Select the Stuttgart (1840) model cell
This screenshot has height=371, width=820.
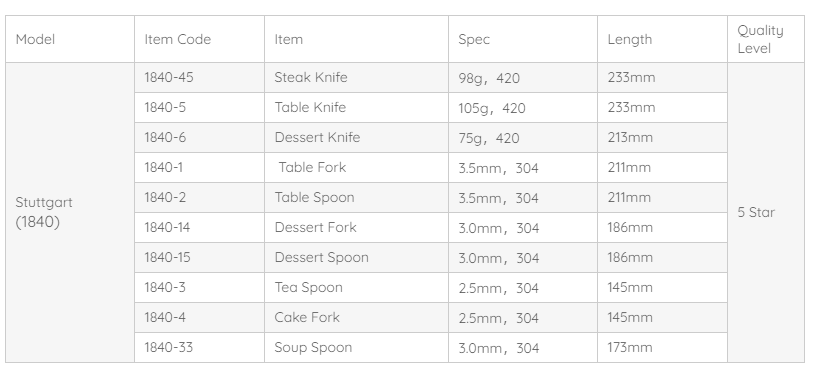pos(70,212)
